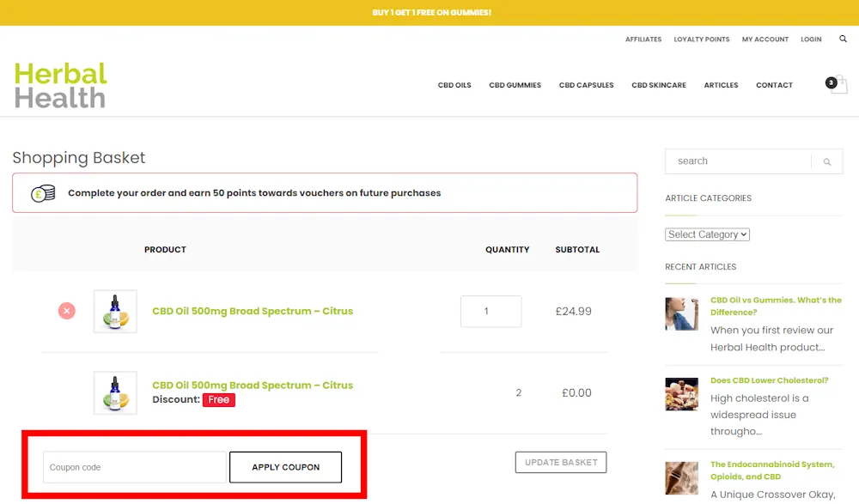Open article CBD Oil vs Gummies
The height and width of the screenshot is (504, 859).
point(776,307)
